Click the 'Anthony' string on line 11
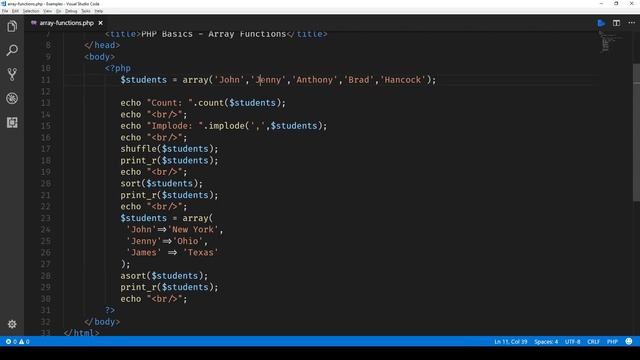This screenshot has width=640, height=360. point(315,80)
